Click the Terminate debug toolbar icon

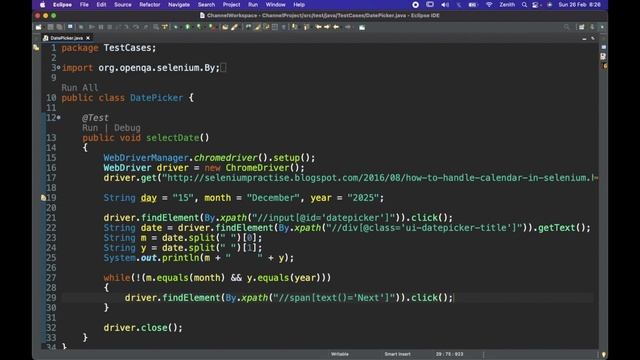[x=109, y=27]
